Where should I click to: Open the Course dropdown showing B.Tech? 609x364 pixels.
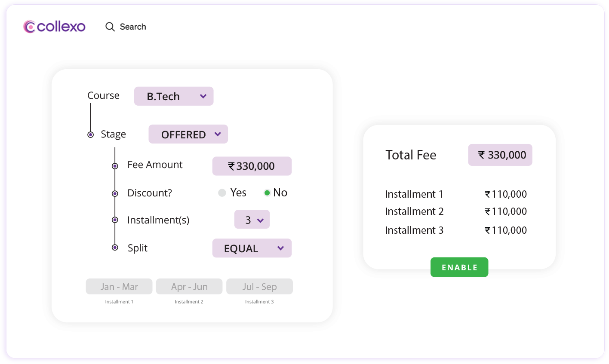(174, 96)
